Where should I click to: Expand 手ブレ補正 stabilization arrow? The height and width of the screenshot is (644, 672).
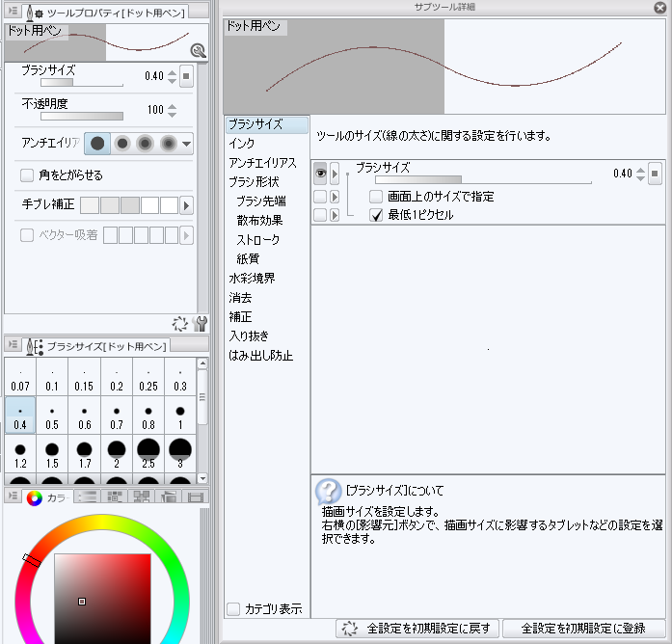187,205
